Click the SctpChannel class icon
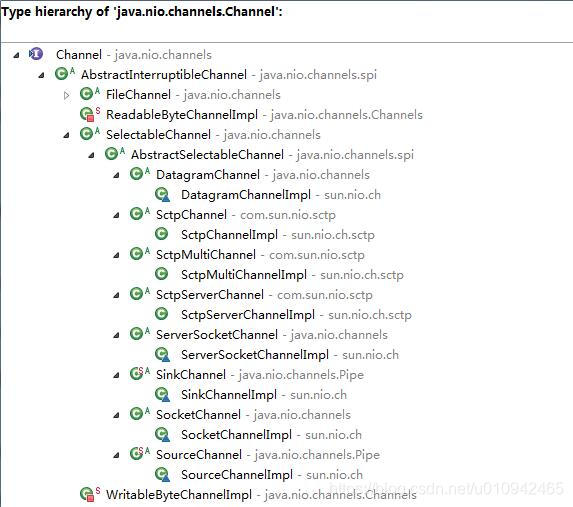Viewport: 573px width, 507px height. pyautogui.click(x=140, y=214)
